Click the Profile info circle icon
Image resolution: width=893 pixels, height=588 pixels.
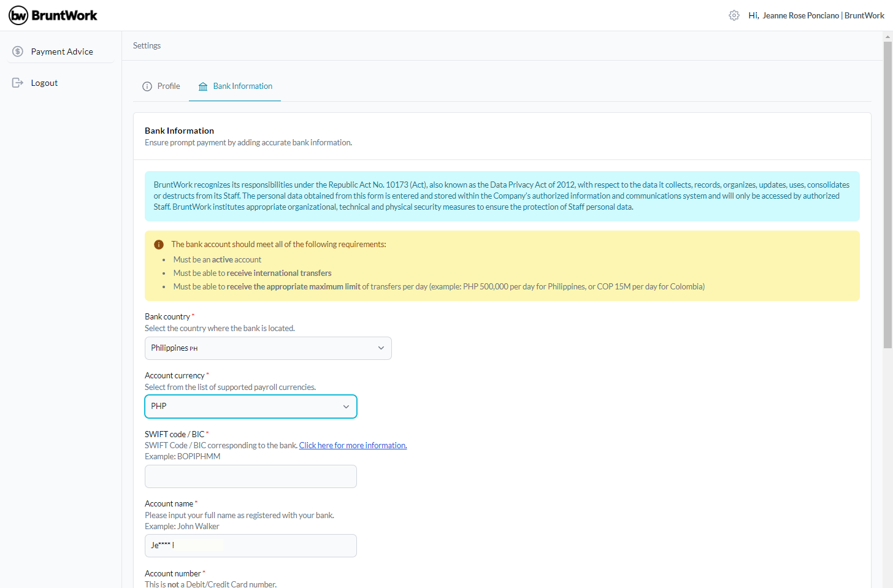pyautogui.click(x=147, y=86)
